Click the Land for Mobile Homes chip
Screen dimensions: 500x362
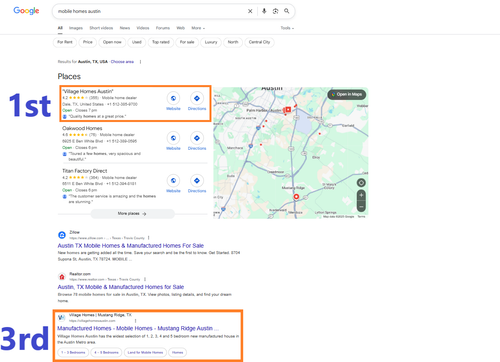coord(145,352)
